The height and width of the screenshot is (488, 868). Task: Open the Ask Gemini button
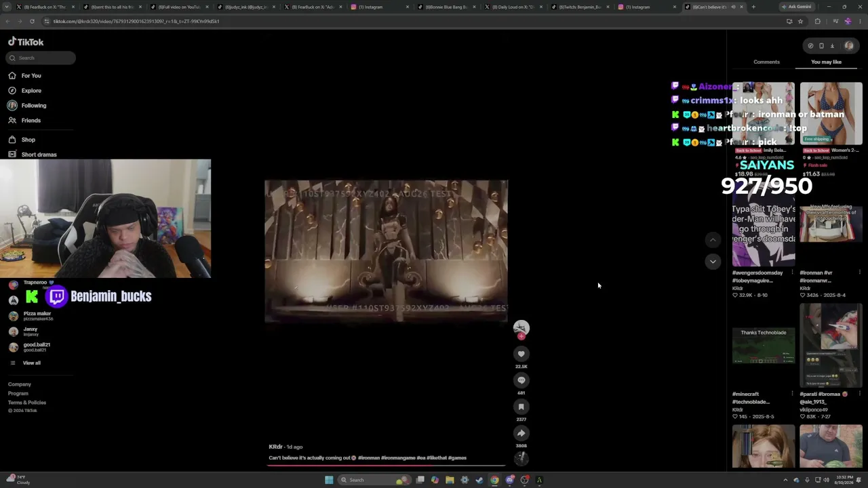796,7
